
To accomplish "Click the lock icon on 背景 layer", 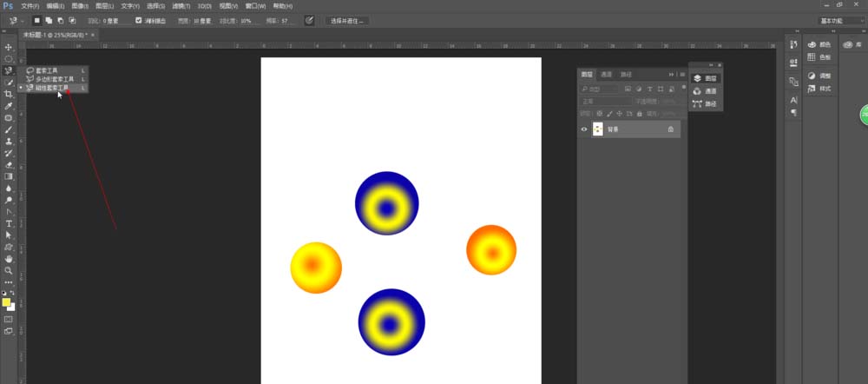I will pos(671,129).
